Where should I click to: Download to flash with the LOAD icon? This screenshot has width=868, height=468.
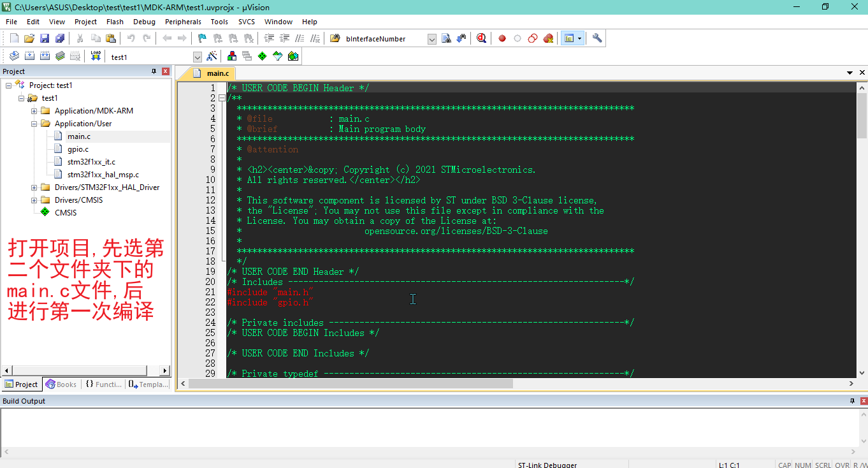click(96, 56)
